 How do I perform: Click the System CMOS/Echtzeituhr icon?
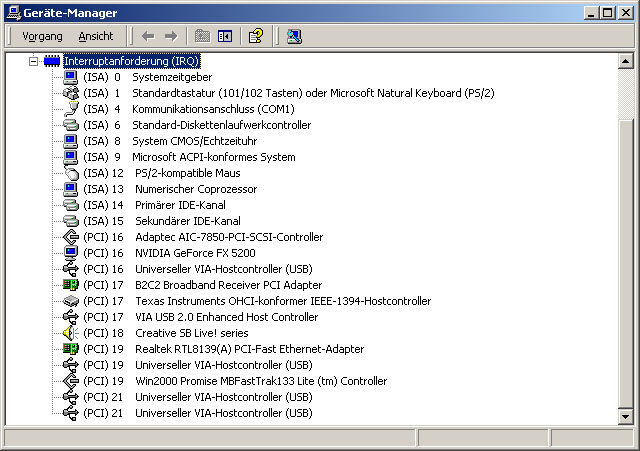(x=71, y=141)
